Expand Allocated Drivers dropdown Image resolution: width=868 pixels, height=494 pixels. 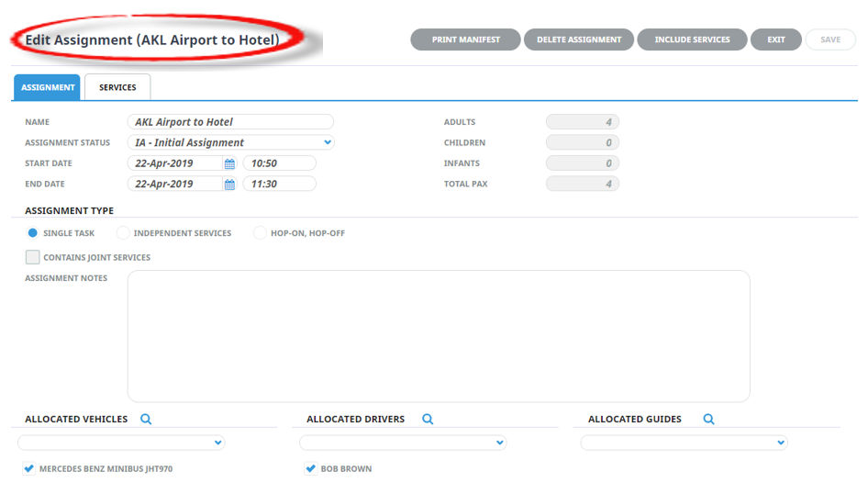tap(403, 443)
